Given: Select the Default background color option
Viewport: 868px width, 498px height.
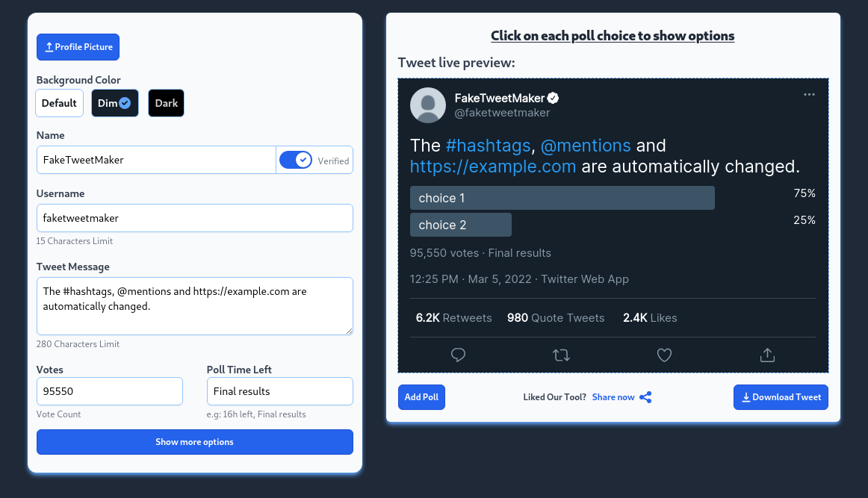Looking at the screenshot, I should (x=59, y=102).
